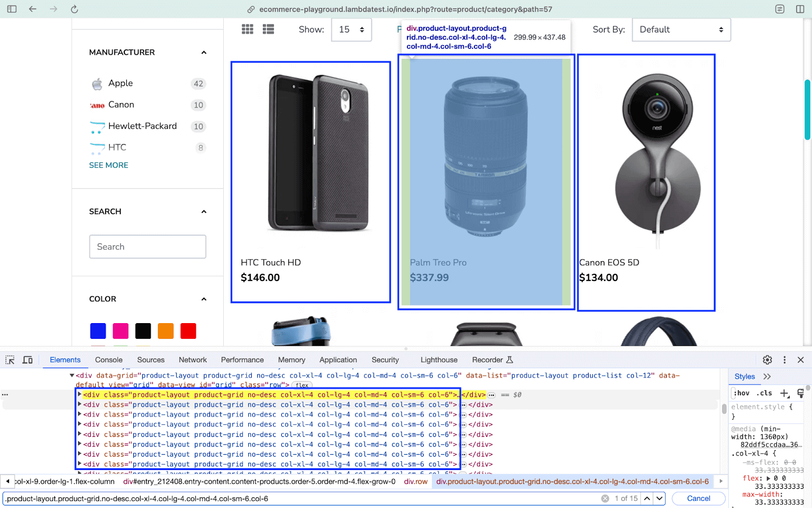Filter by Hewlett-Packard manufacturer
The width and height of the screenshot is (812, 508).
coord(142,126)
